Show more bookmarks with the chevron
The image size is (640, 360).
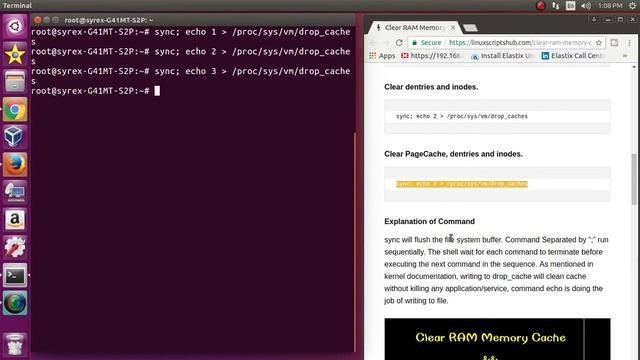click(625, 56)
